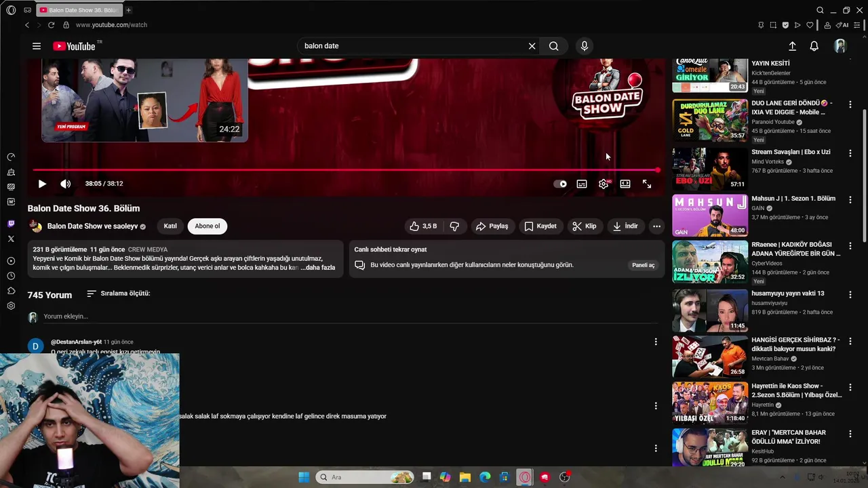
Task: Open options for the HANGİSİ GERÇEK SİHİRBAZ video
Action: (850, 341)
